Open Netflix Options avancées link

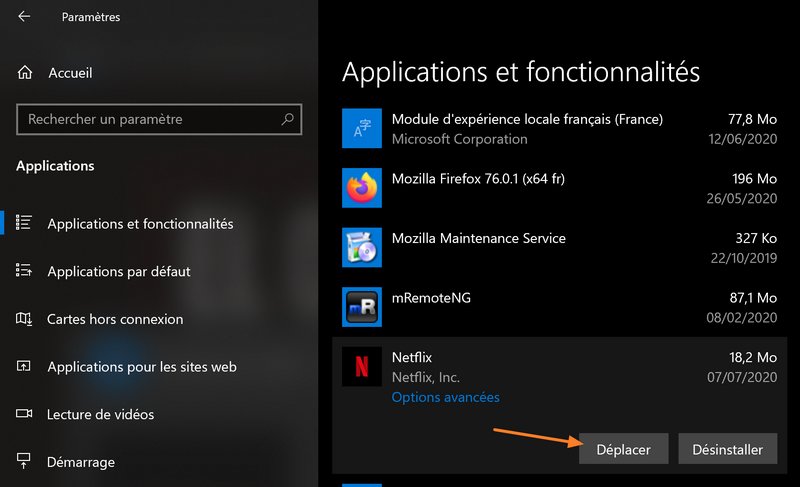[x=445, y=397]
